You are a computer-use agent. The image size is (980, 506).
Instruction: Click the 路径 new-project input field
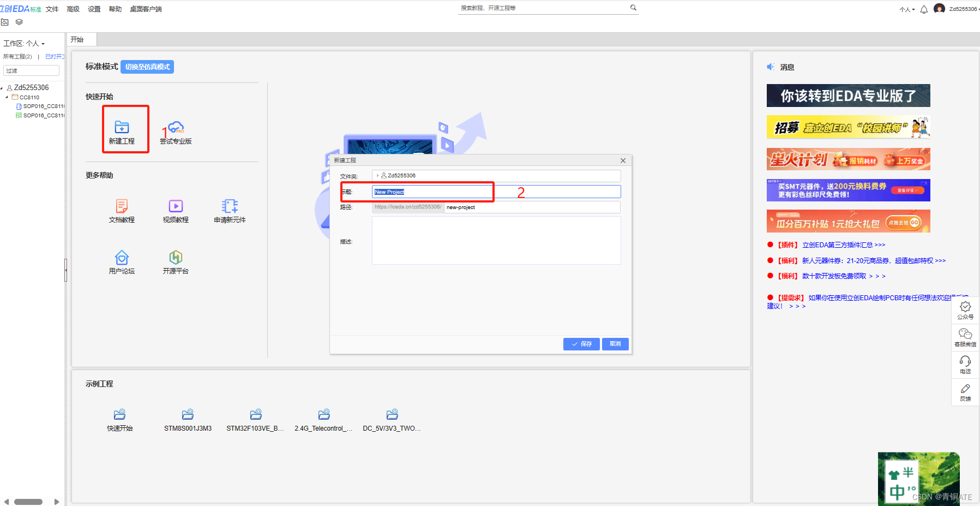coord(532,207)
